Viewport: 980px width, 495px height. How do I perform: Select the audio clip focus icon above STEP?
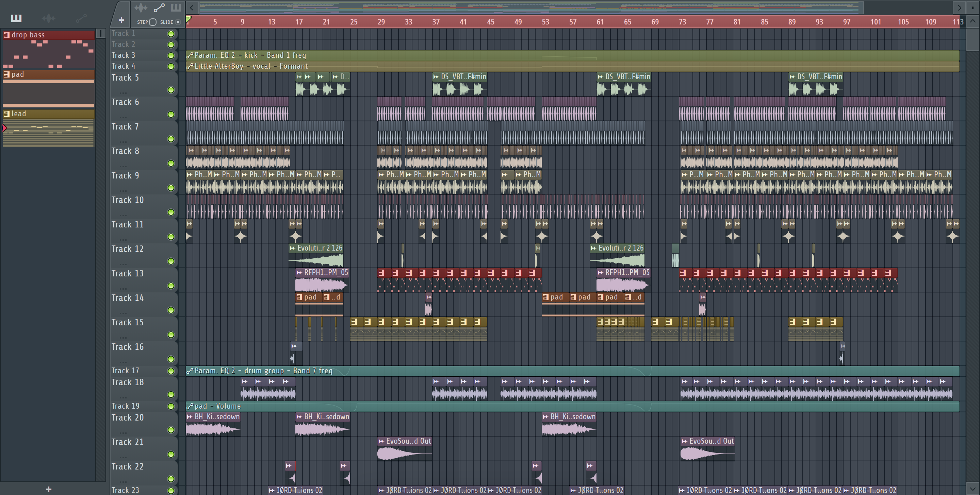(141, 7)
